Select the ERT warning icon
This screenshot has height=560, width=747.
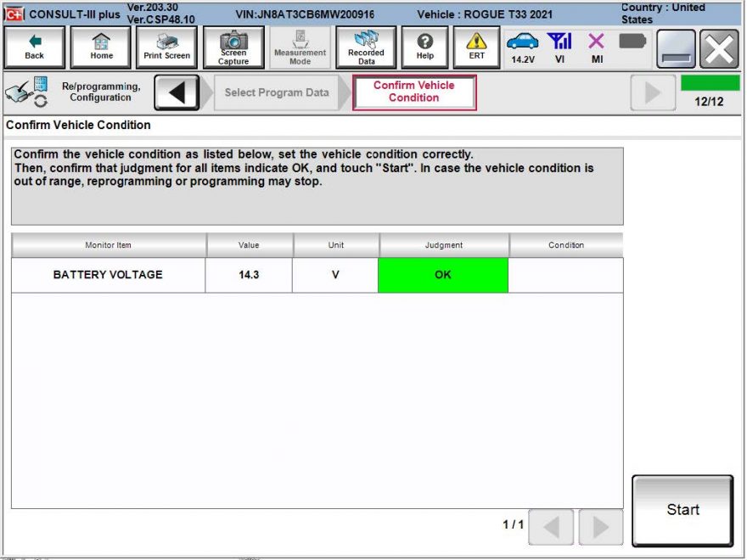(x=476, y=47)
